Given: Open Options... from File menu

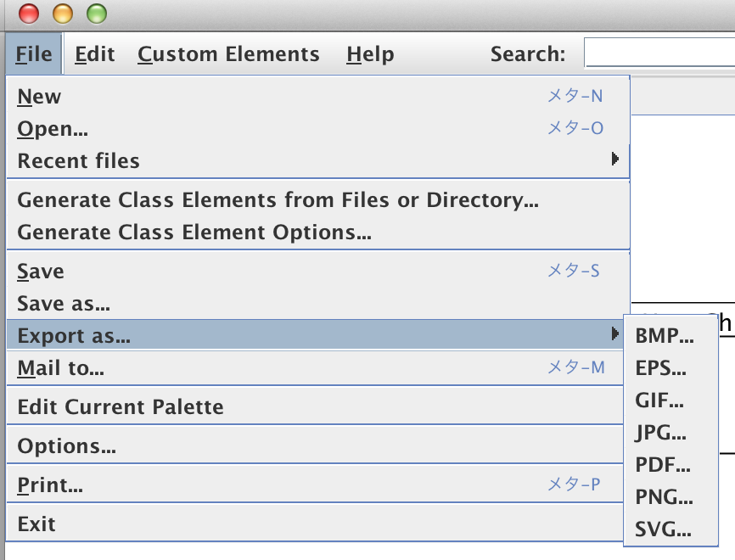Looking at the screenshot, I should (x=315, y=446).
